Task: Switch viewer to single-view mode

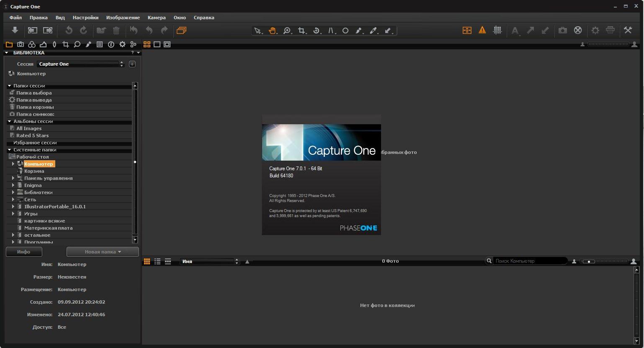Action: 157,44
